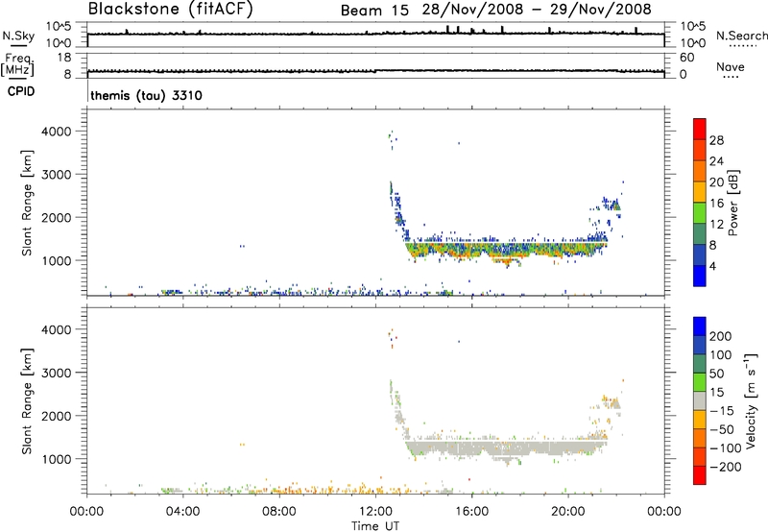
Task: Click the "60" tick on the Nave axis
Action: point(686,58)
